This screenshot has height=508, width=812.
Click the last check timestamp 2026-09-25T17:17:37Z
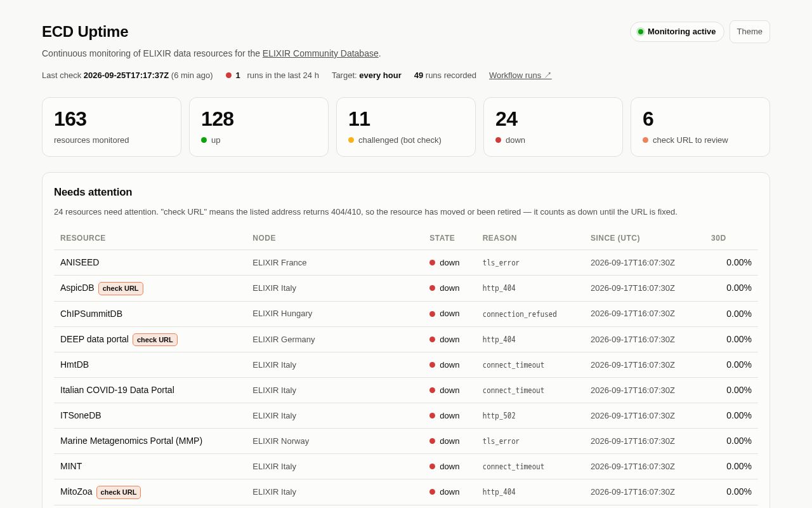pyautogui.click(x=126, y=75)
